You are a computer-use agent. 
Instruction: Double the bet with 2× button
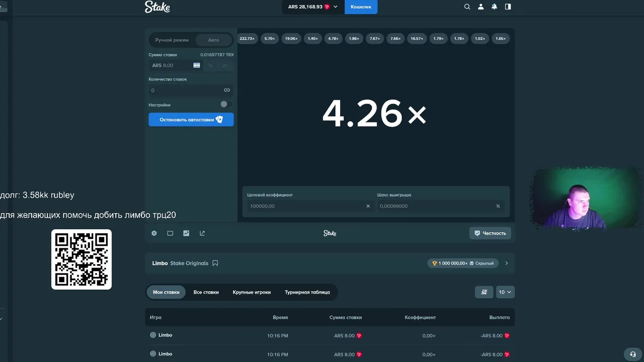pos(225,65)
